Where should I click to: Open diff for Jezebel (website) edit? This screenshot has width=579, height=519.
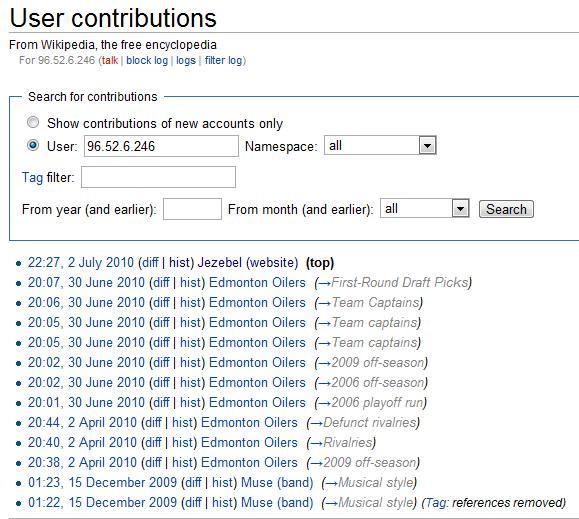(x=150, y=262)
